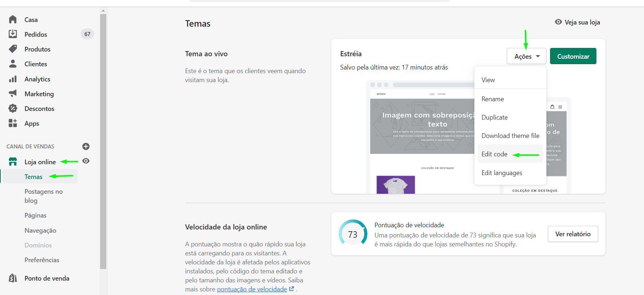Screen dimensions: 644x295
Task: Choose Duplicate from the actions menu
Action: tap(510, 117)
